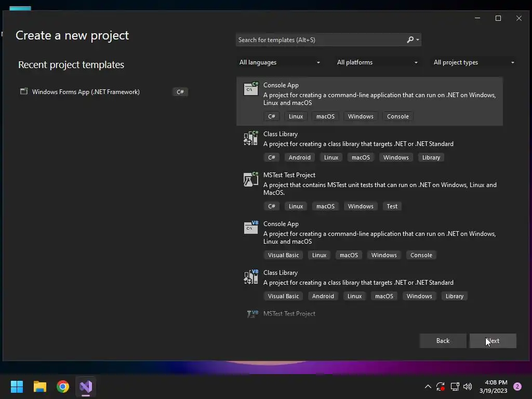Image resolution: width=532 pixels, height=399 pixels.
Task: Click the Linux tag under C# Console App
Action: click(x=296, y=116)
